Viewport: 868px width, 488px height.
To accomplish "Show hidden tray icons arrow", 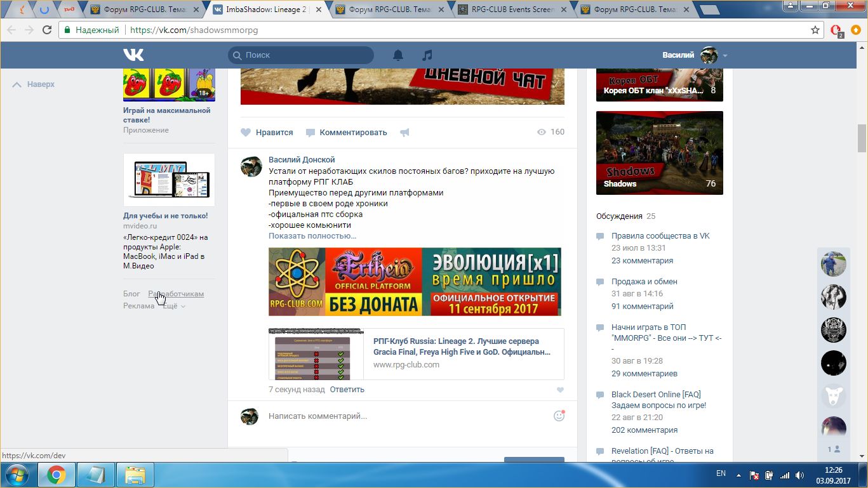I will coord(738,475).
